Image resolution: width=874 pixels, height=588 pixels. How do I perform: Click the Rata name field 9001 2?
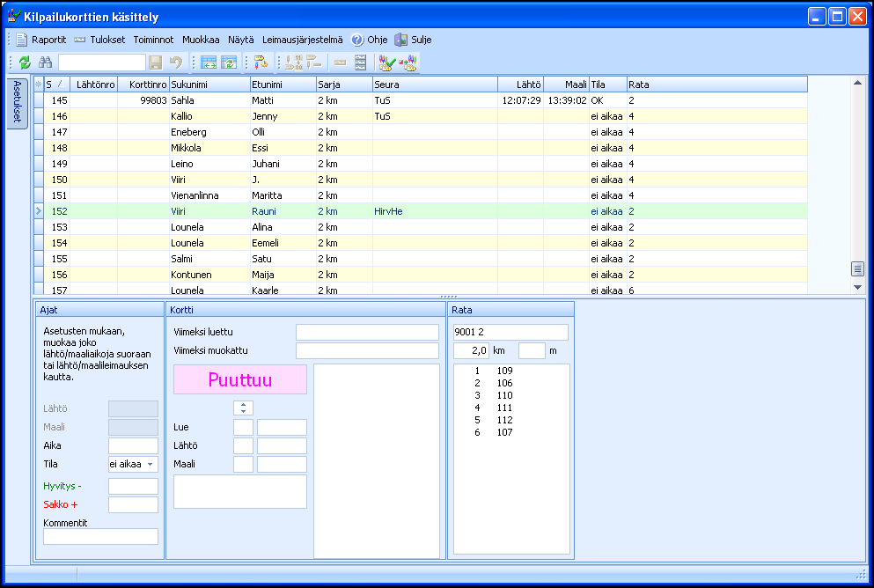[x=510, y=332]
